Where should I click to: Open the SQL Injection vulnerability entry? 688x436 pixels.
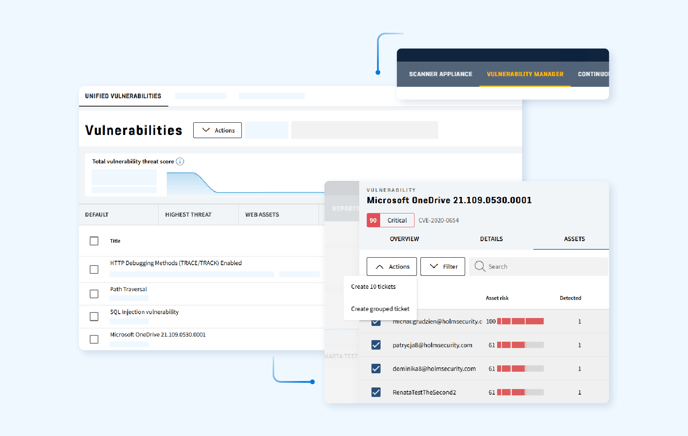click(x=144, y=312)
